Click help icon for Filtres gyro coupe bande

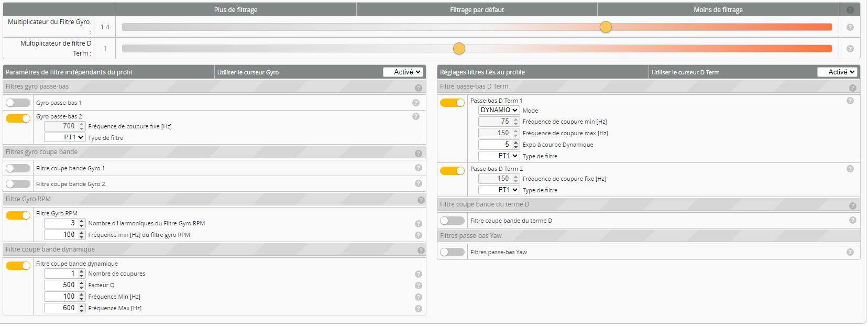pos(418,154)
